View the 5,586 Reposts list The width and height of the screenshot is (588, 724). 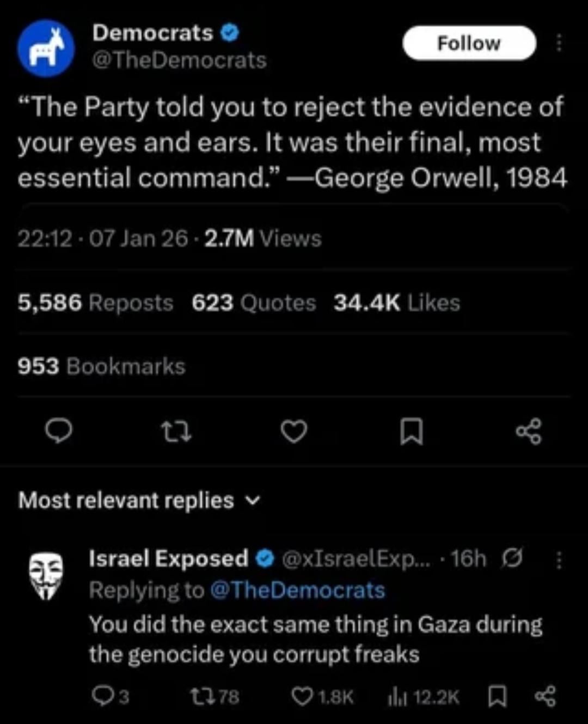pos(95,303)
